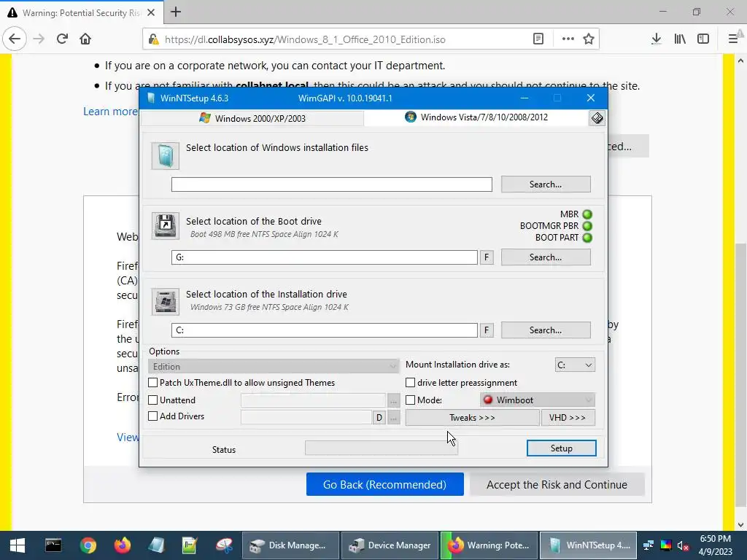This screenshot has width=747, height=560.
Task: Open the Edition dropdown
Action: point(274,366)
